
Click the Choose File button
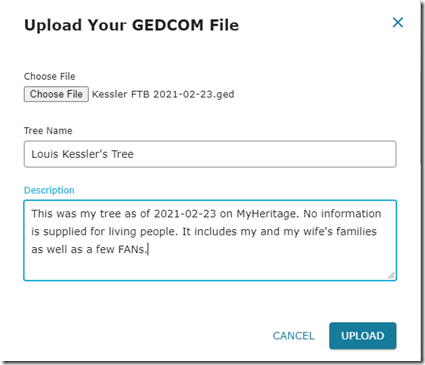tap(56, 94)
